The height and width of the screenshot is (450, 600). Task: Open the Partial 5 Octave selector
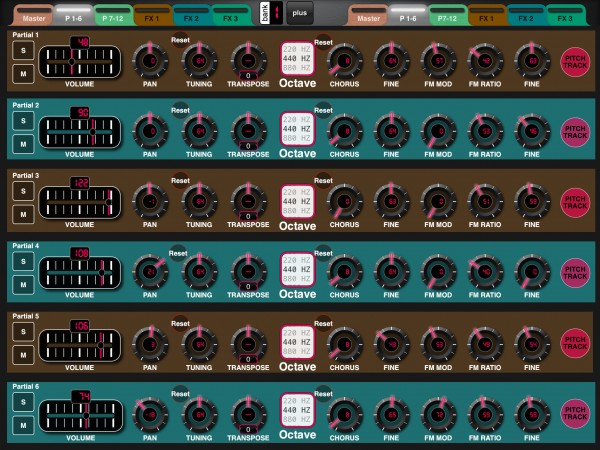(297, 342)
